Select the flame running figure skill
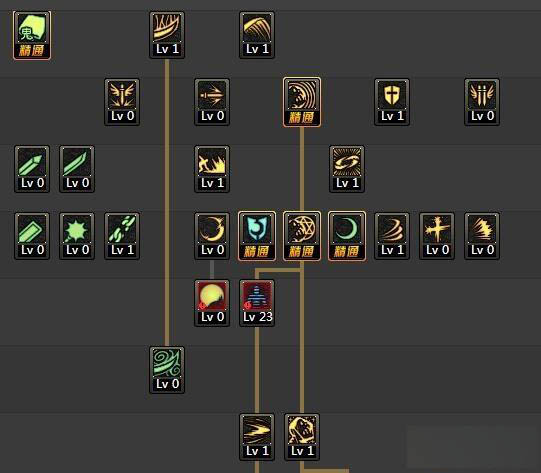 pos(212,169)
